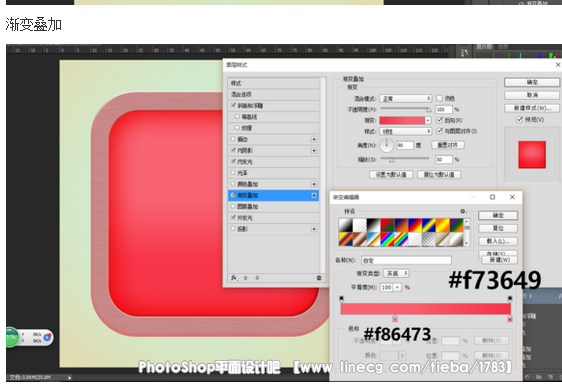Click the plus icon on the 渐变叠加 row
562x384 pixels.
[314, 195]
